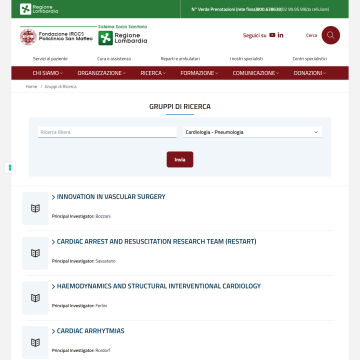Open I nostri specialisti

coord(246,59)
